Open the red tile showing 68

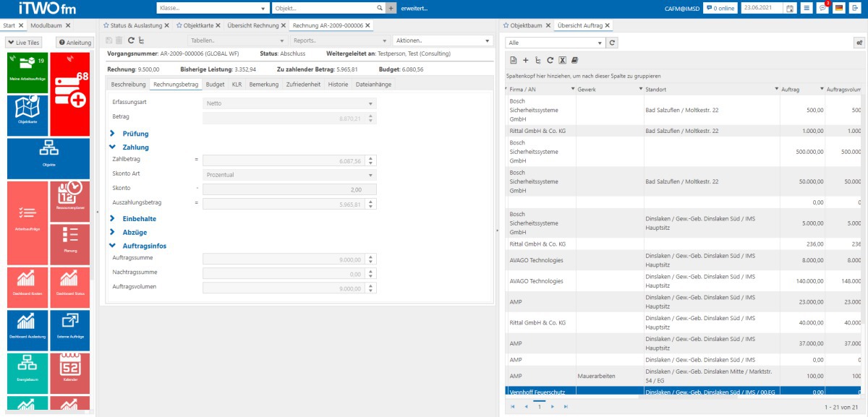69,94
